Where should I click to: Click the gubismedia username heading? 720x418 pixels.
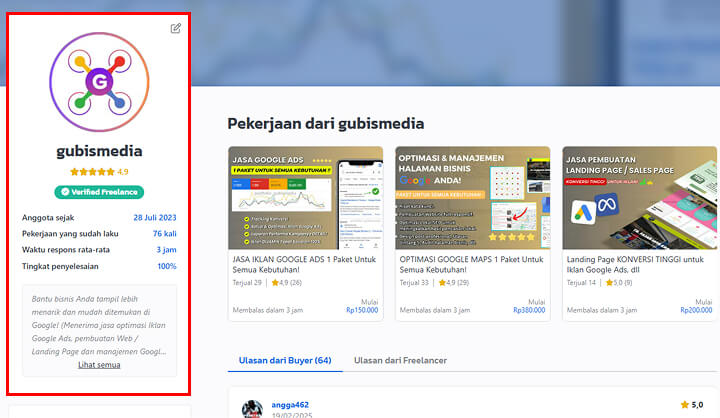[99, 151]
